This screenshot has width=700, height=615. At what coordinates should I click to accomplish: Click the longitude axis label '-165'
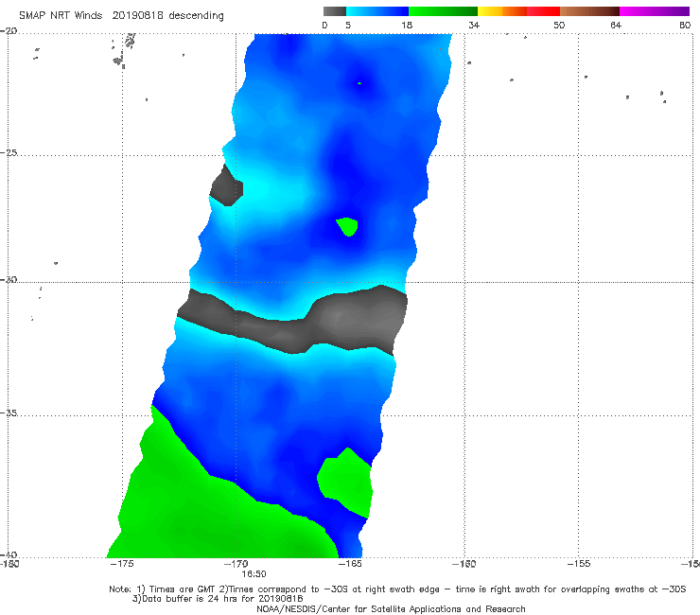coord(350,564)
